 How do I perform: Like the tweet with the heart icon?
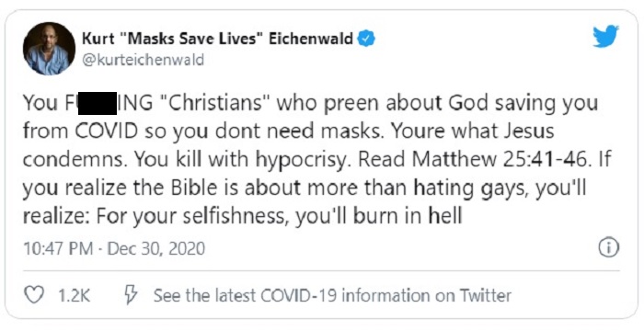click(x=34, y=295)
